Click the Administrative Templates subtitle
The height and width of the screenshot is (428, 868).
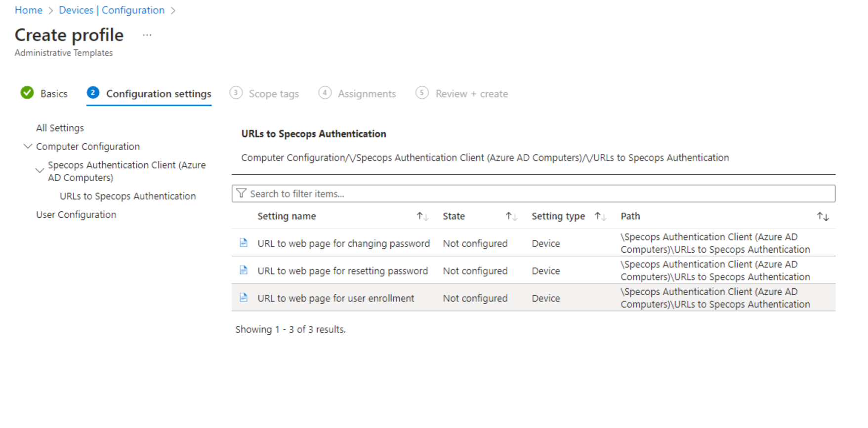click(64, 53)
